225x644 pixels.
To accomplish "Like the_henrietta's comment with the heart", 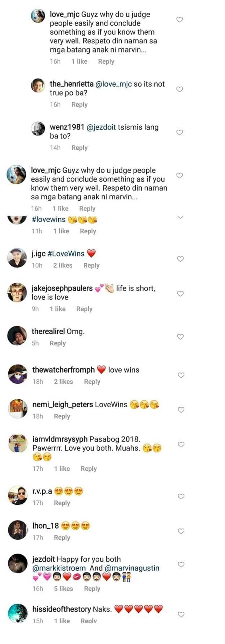I will point(180,89).
